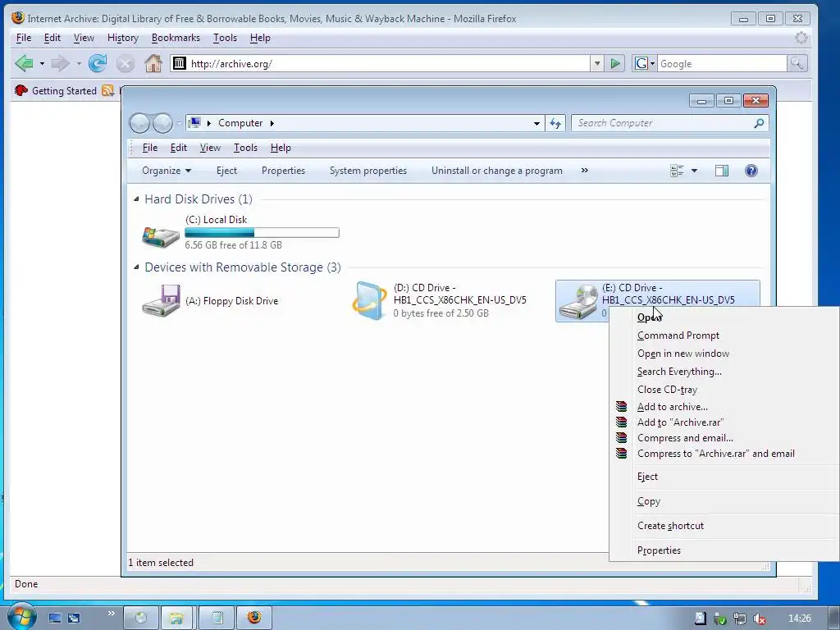Open Firefox Bookmarks menu
The width and height of the screenshot is (840, 630).
coord(176,38)
